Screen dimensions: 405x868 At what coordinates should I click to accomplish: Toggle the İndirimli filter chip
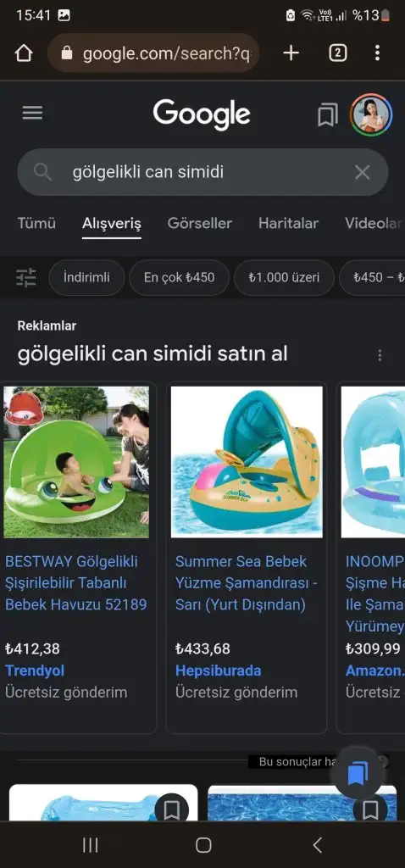coord(86,277)
